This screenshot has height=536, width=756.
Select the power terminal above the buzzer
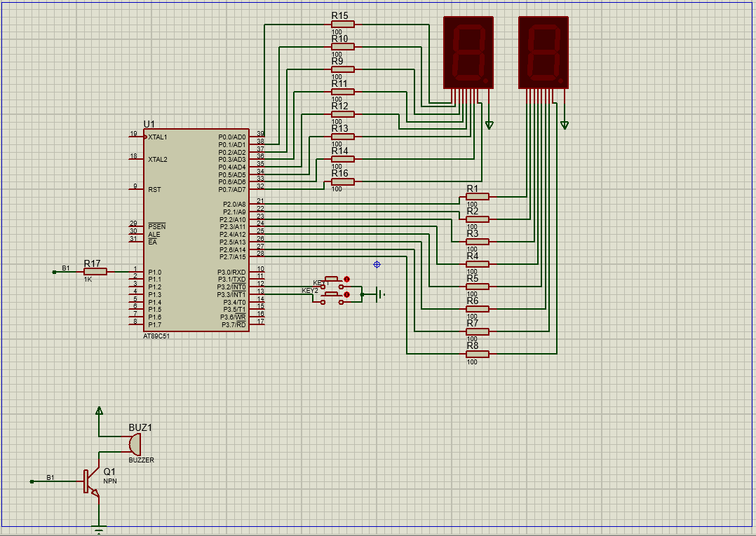pyautogui.click(x=99, y=411)
